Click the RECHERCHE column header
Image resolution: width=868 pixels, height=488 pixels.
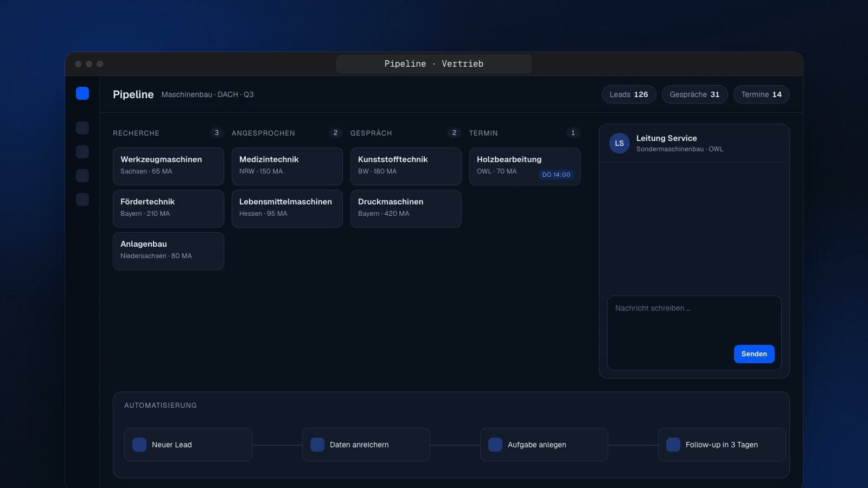[136, 133]
